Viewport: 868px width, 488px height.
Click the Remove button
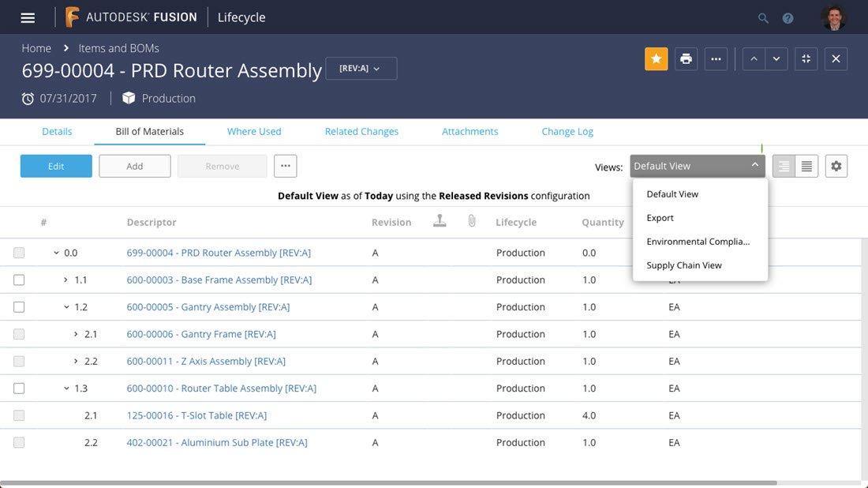(222, 166)
